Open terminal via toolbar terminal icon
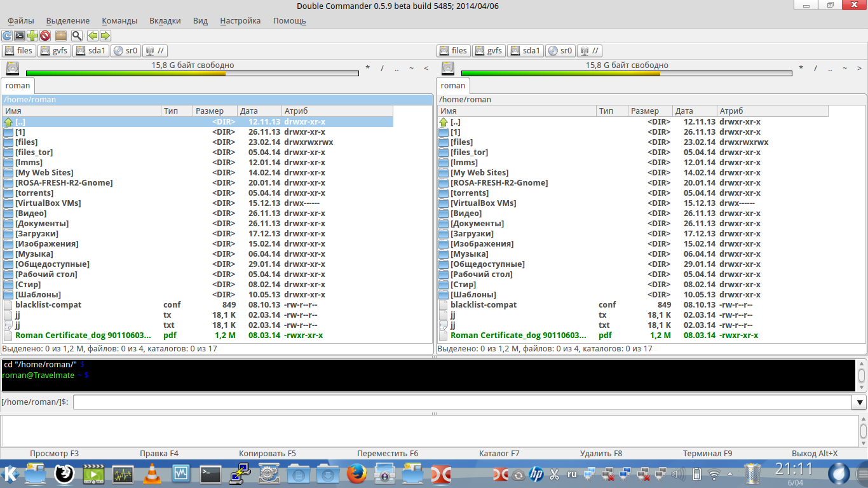The height and width of the screenshot is (488, 868). point(20,36)
